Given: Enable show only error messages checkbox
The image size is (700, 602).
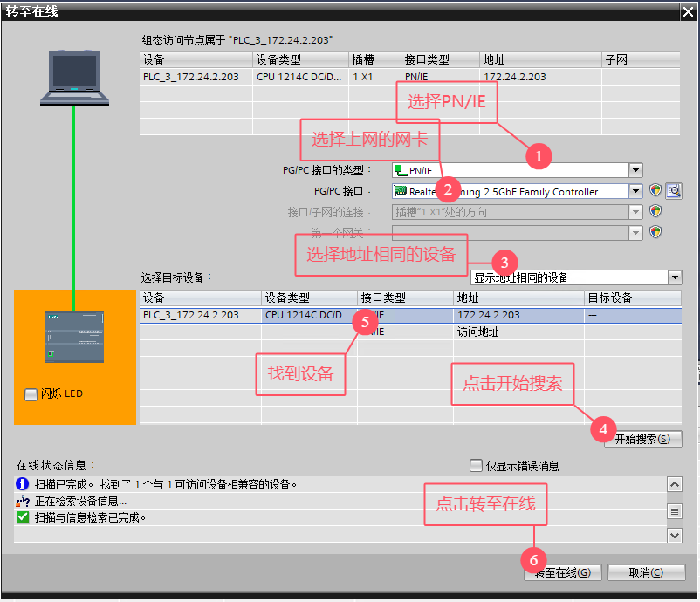Looking at the screenshot, I should (x=476, y=465).
